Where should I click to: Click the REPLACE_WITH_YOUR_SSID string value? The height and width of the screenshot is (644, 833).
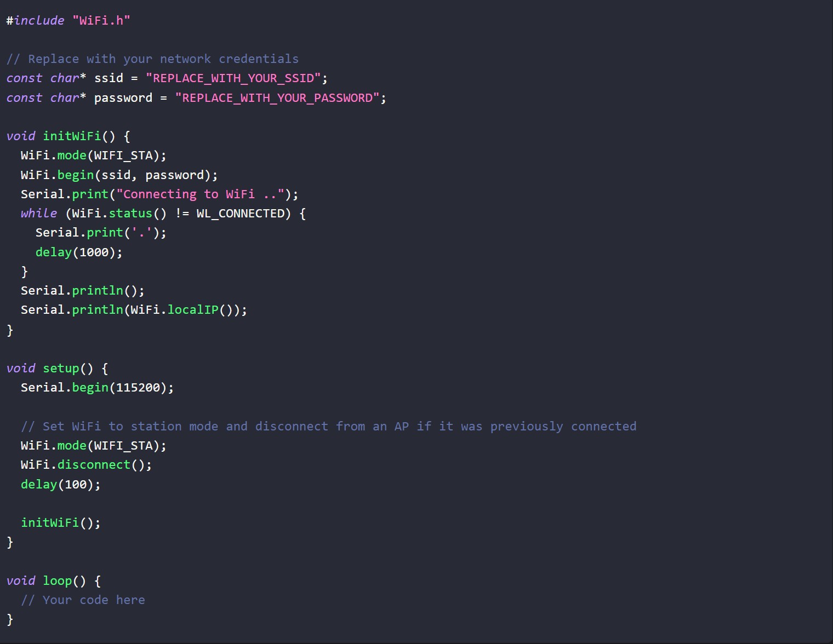pyautogui.click(x=233, y=78)
